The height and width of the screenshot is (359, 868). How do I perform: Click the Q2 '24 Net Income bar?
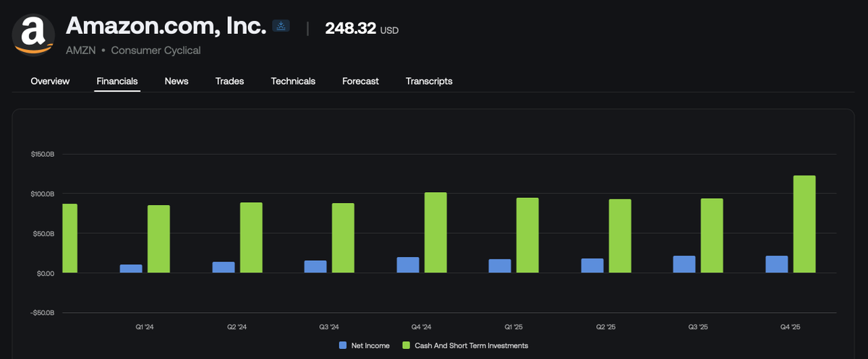pos(224,267)
